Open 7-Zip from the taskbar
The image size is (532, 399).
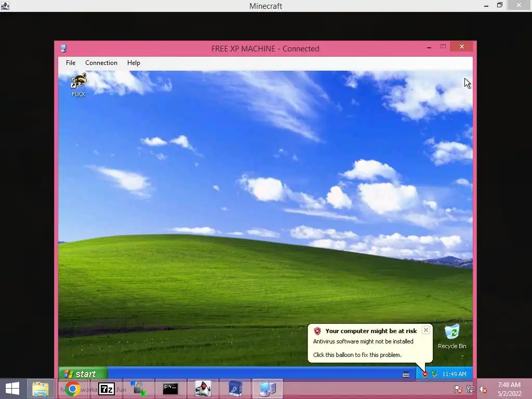point(106,389)
